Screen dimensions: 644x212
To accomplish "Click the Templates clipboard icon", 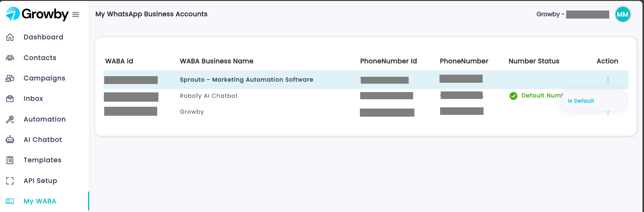I will click(x=10, y=160).
